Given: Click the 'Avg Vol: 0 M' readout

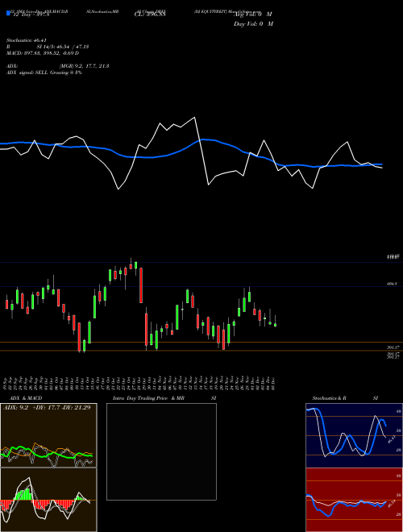Looking at the screenshot, I should coord(253,15).
